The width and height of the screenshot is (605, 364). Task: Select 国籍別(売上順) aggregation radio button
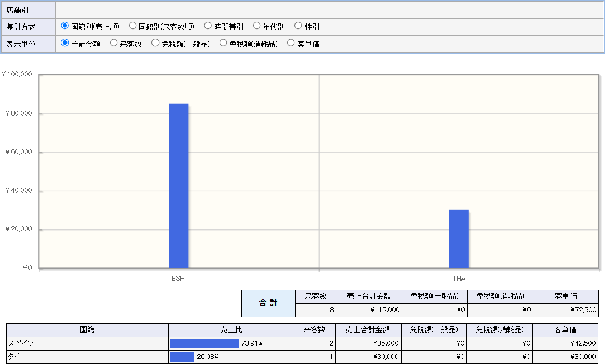(x=65, y=26)
